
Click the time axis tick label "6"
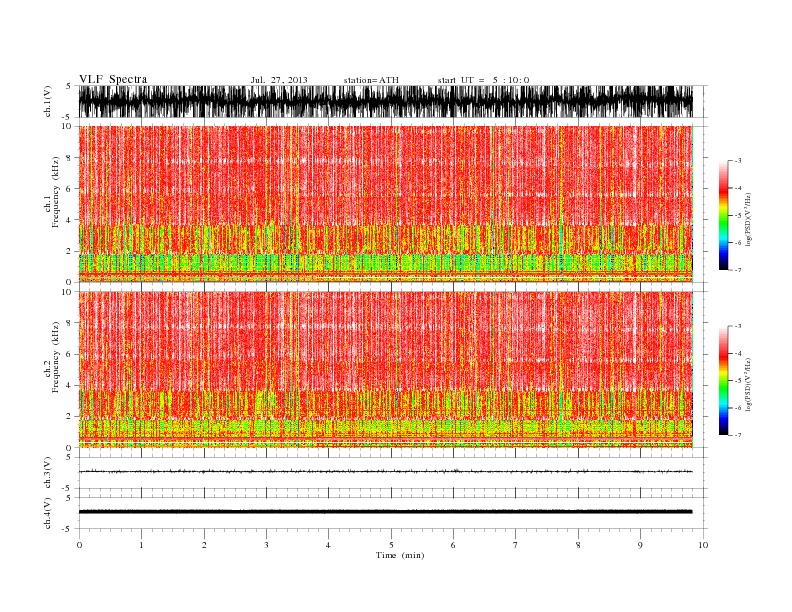click(453, 545)
